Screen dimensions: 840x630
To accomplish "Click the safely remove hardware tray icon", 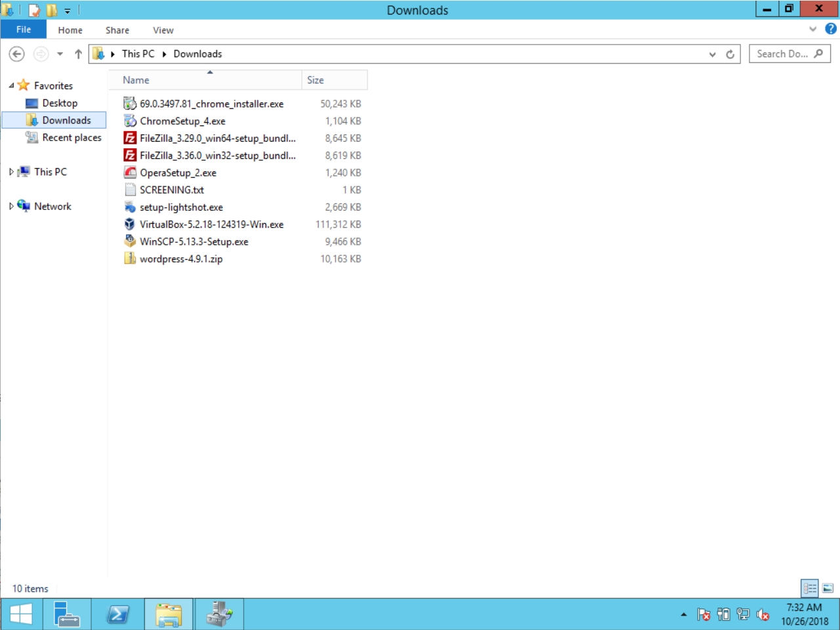I will [723, 614].
